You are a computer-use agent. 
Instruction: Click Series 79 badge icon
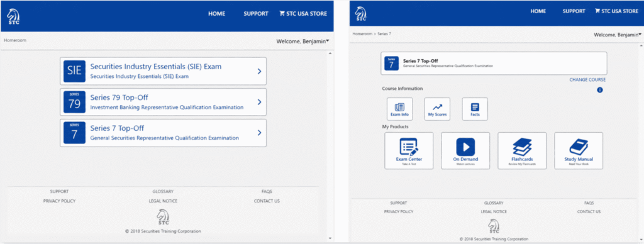pos(74,102)
